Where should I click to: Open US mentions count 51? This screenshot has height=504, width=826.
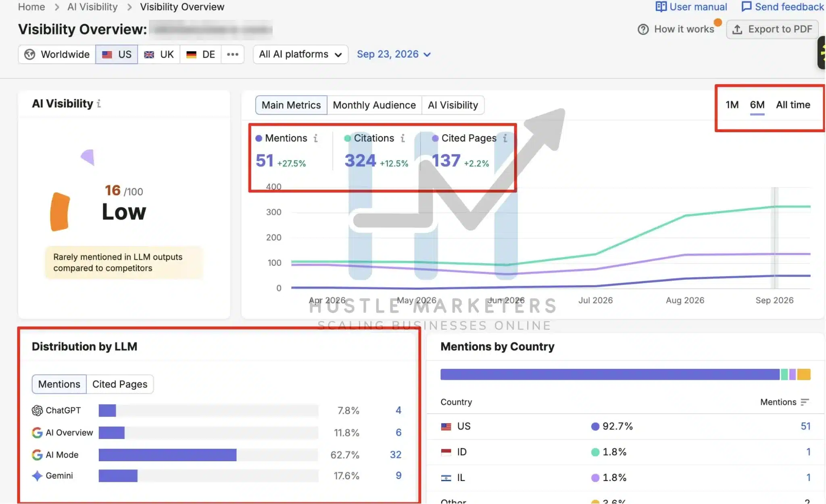805,427
